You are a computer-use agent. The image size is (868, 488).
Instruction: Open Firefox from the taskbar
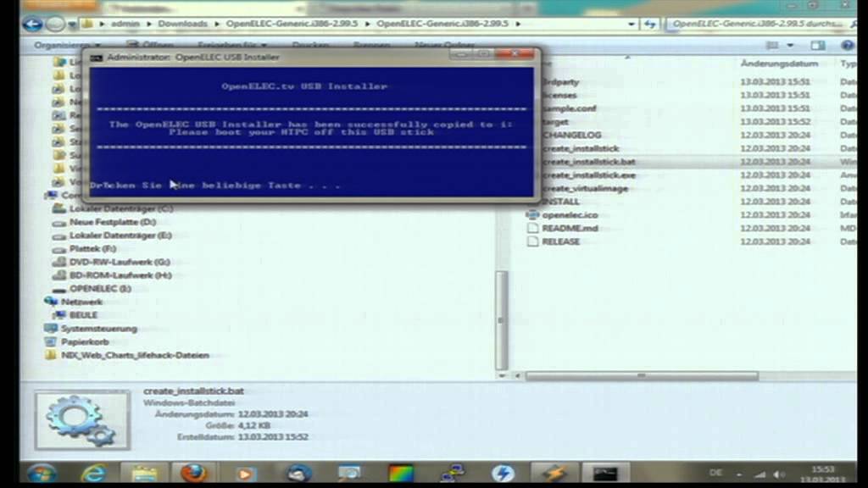[x=193, y=474]
